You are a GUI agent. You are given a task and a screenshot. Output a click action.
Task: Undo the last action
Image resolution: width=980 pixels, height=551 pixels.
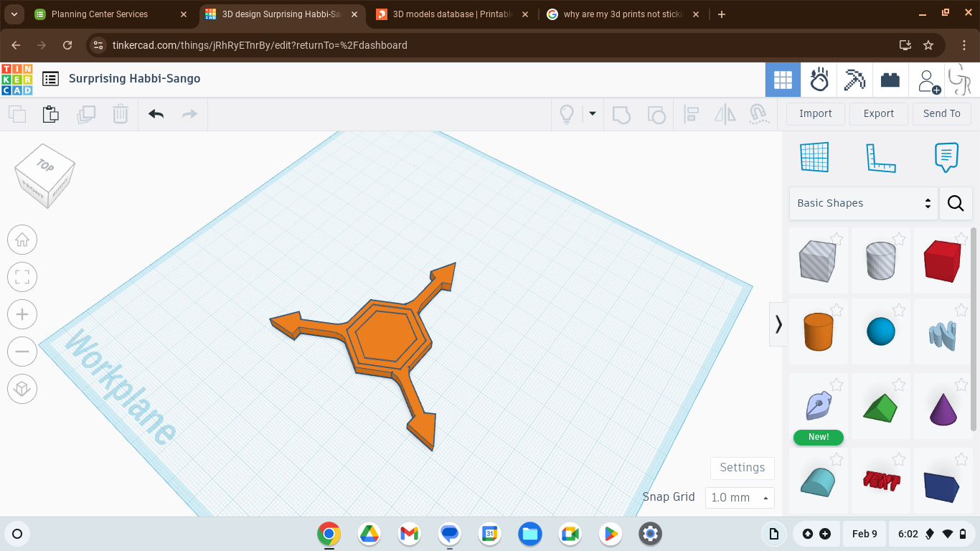point(156,114)
